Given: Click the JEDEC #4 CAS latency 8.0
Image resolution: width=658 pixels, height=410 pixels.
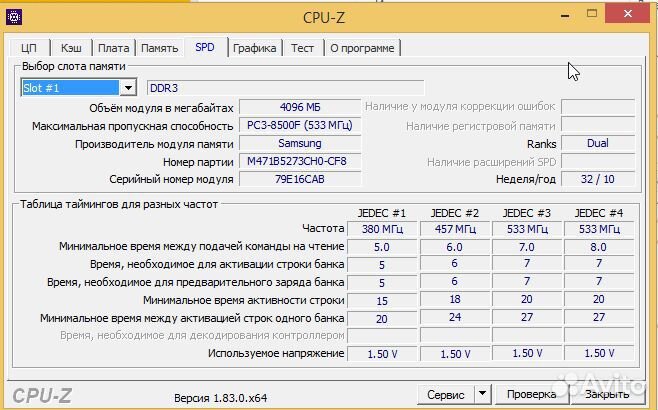Looking at the screenshot, I should pos(599,247).
